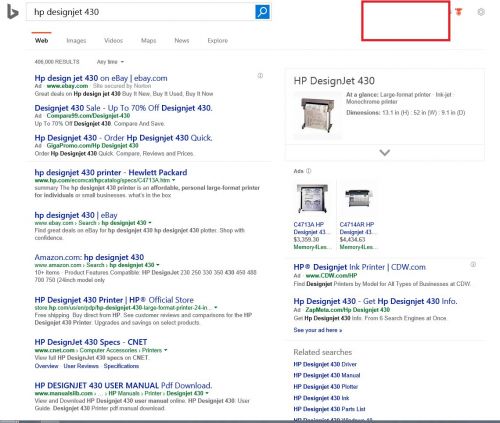Open related search HP Designjet 430 Manual
Screen dimensions: 500x423
pos(327,375)
